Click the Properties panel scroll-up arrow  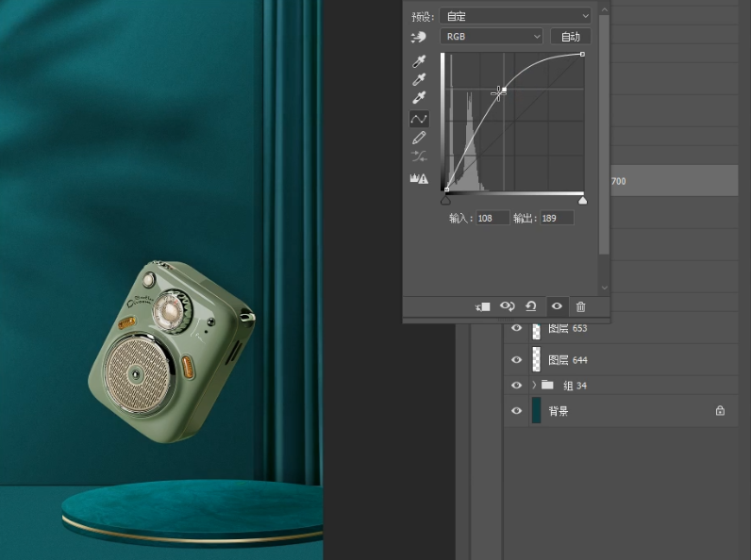click(x=604, y=9)
